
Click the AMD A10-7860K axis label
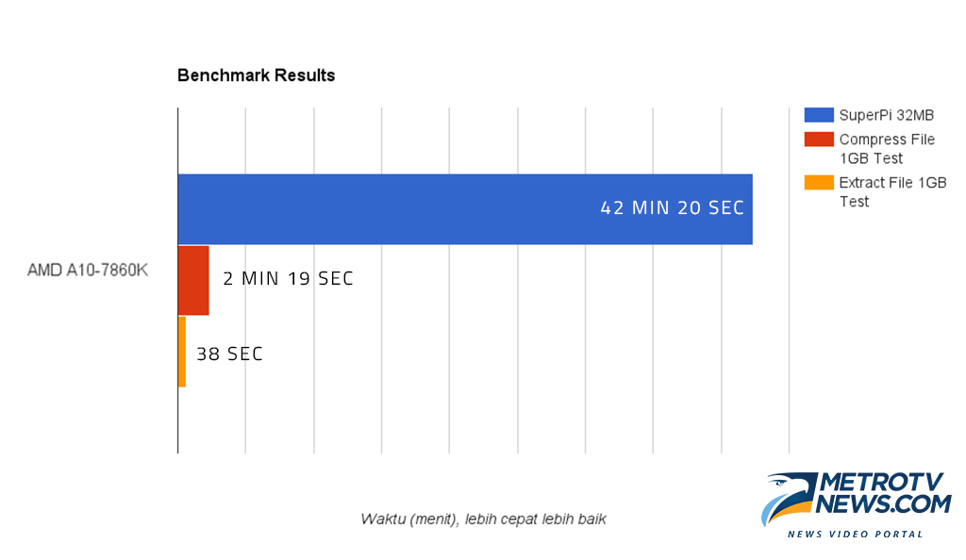click(88, 271)
